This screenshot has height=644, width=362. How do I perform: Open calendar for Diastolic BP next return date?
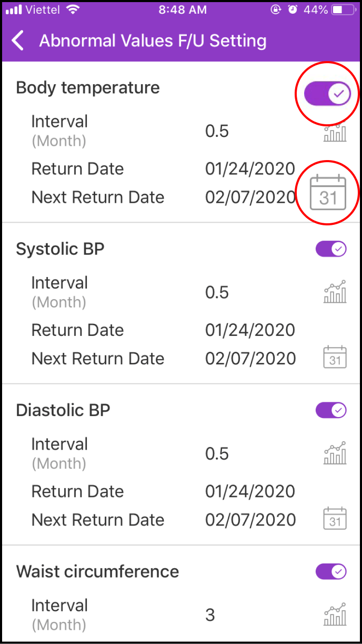[x=335, y=518]
